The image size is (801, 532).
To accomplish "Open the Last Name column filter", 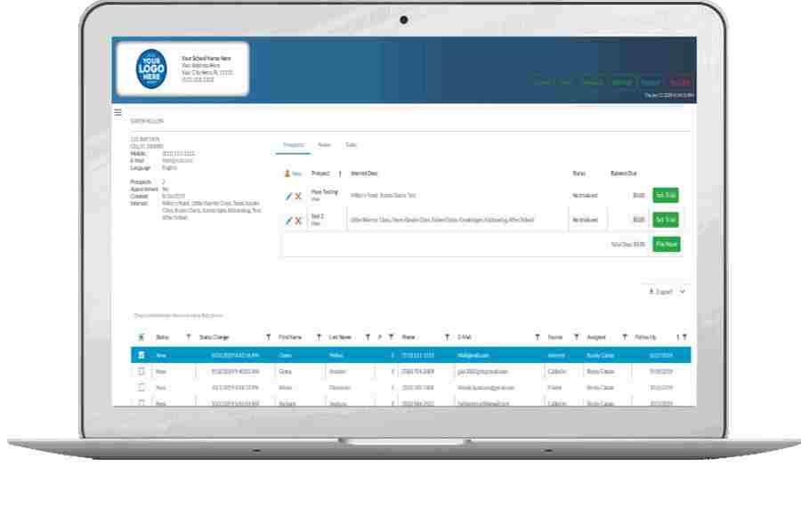I will [368, 337].
